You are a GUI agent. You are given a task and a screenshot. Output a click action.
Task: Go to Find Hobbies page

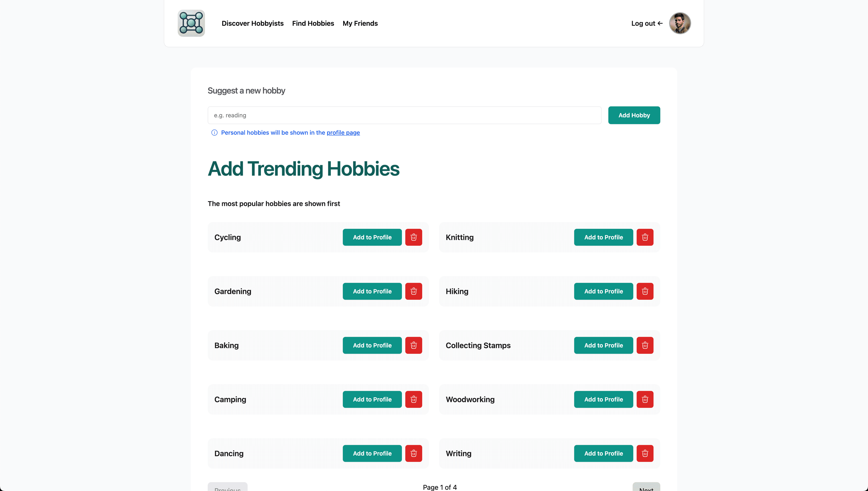(x=313, y=23)
